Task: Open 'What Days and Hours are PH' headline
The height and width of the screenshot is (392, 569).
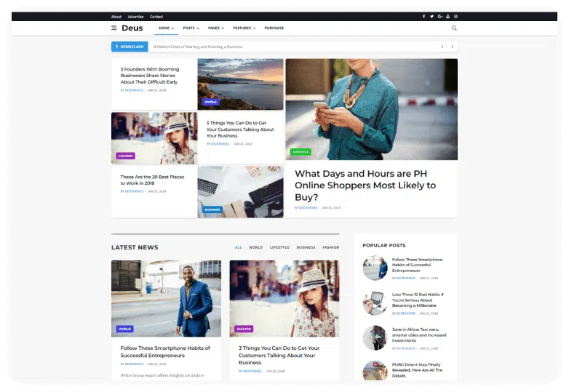Action: 365,185
